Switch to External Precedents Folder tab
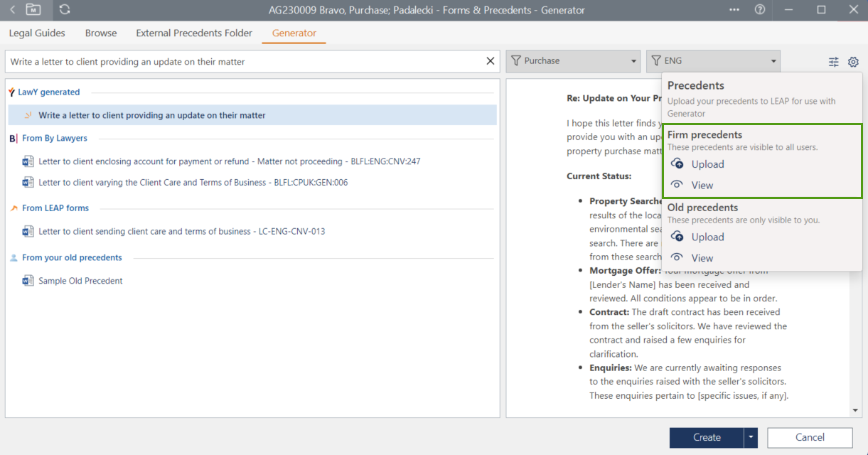 tap(194, 33)
